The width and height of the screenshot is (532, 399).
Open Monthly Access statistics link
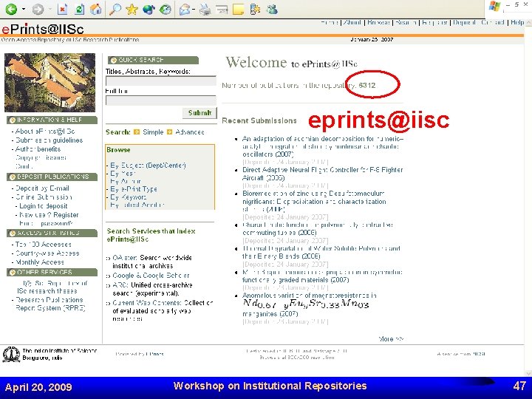tap(40, 262)
